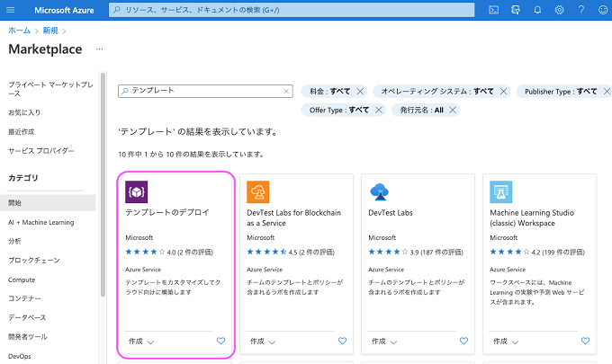Open the Marketplace ellipsis more menu
612x364 pixels.
tap(100, 49)
